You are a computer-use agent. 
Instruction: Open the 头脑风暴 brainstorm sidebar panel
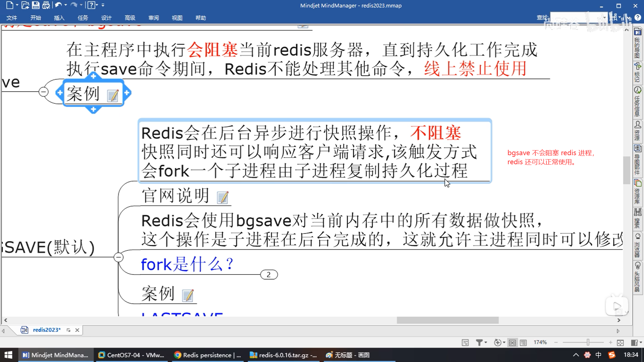pyautogui.click(x=637, y=277)
